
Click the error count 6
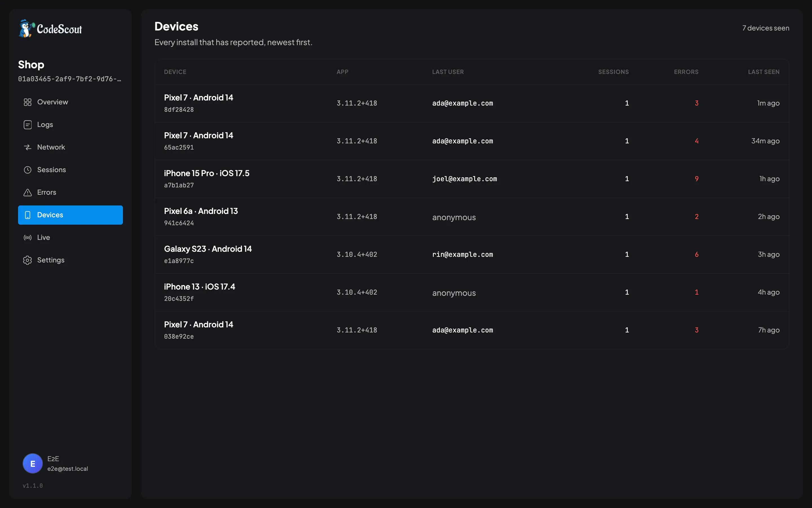point(697,254)
